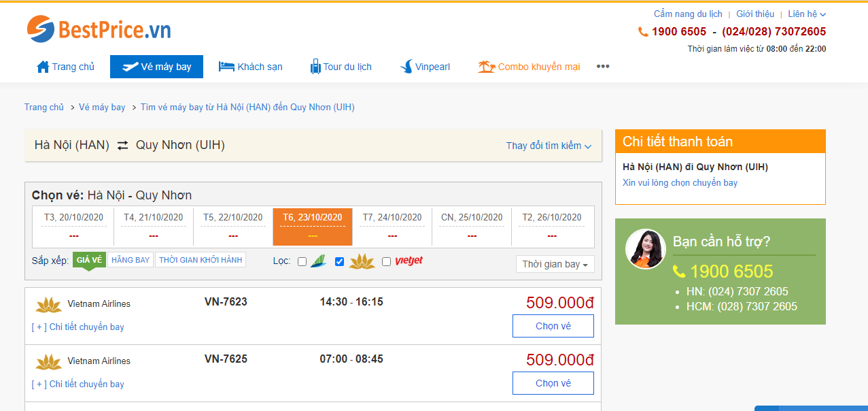Select date tab T5, 22/10/2020
Viewport: 868px width, 411px height.
233,226
